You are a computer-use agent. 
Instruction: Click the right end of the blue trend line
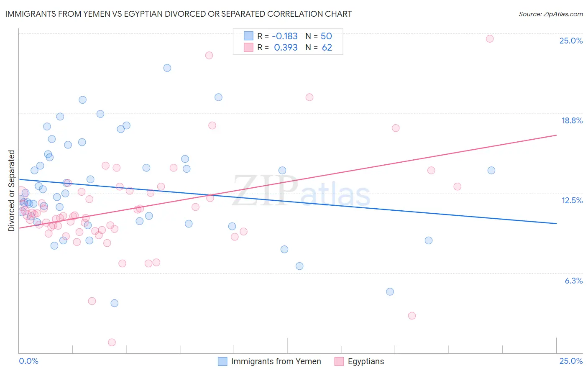pos(556,223)
